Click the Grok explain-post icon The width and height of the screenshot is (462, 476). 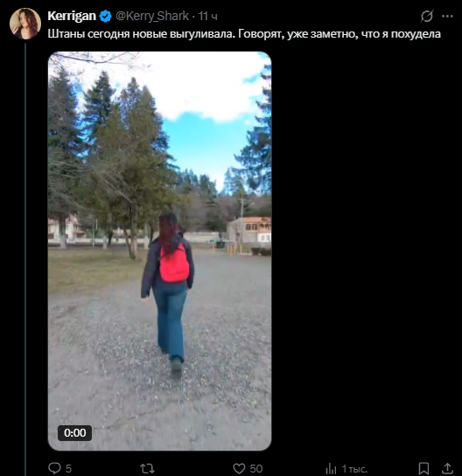(427, 16)
